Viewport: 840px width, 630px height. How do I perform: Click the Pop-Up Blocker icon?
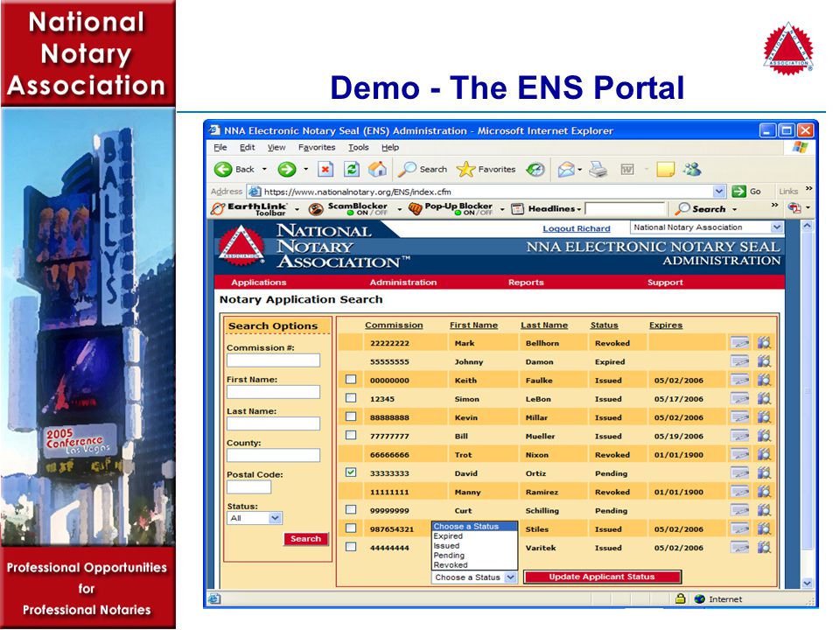(415, 208)
